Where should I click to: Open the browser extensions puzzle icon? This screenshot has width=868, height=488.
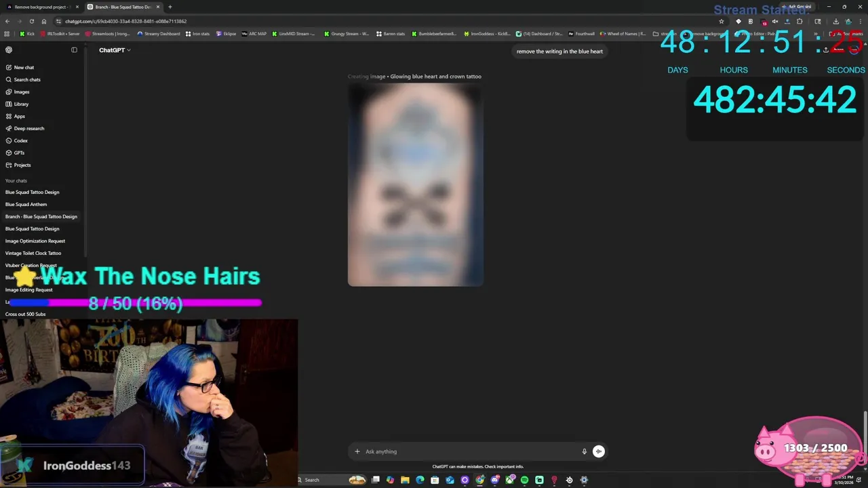pos(799,21)
